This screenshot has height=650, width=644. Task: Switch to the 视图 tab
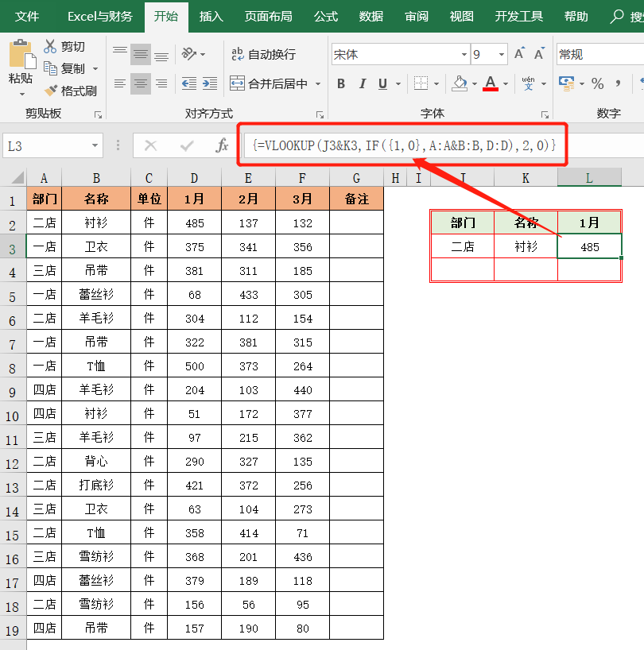(x=462, y=16)
